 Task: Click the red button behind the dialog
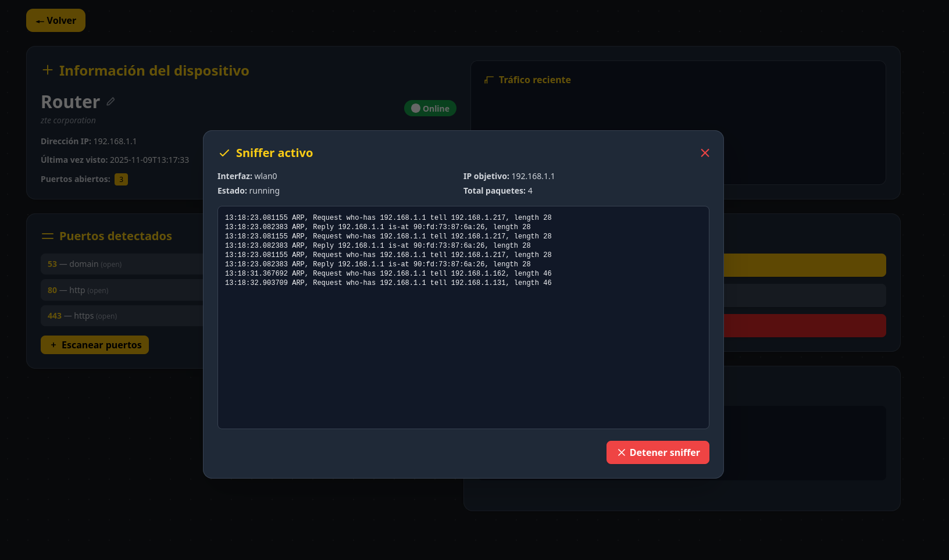click(804, 326)
